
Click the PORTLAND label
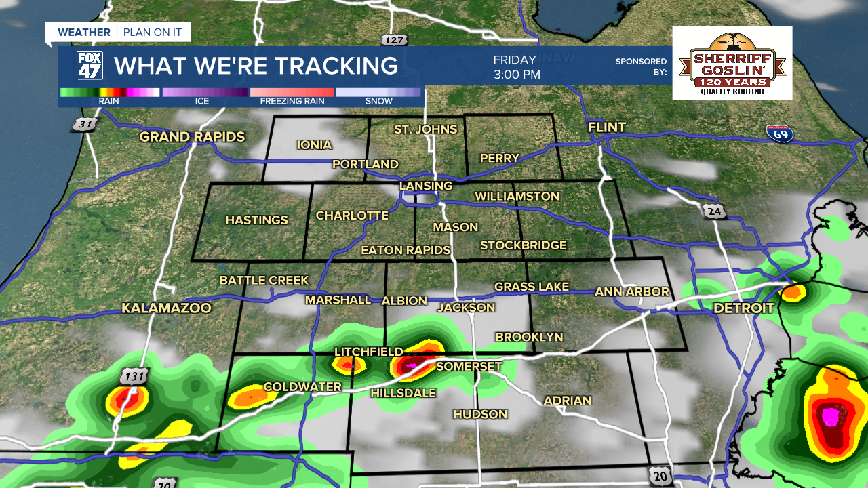(366, 164)
